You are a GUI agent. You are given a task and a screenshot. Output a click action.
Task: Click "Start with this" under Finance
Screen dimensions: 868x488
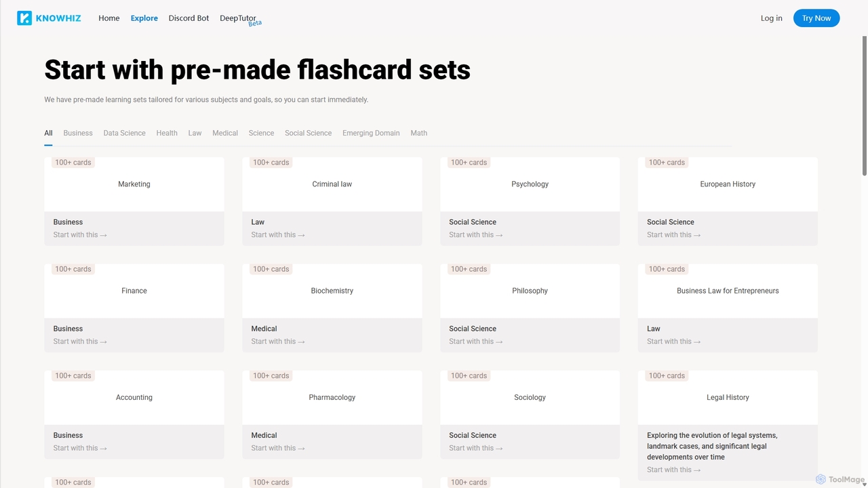80,342
